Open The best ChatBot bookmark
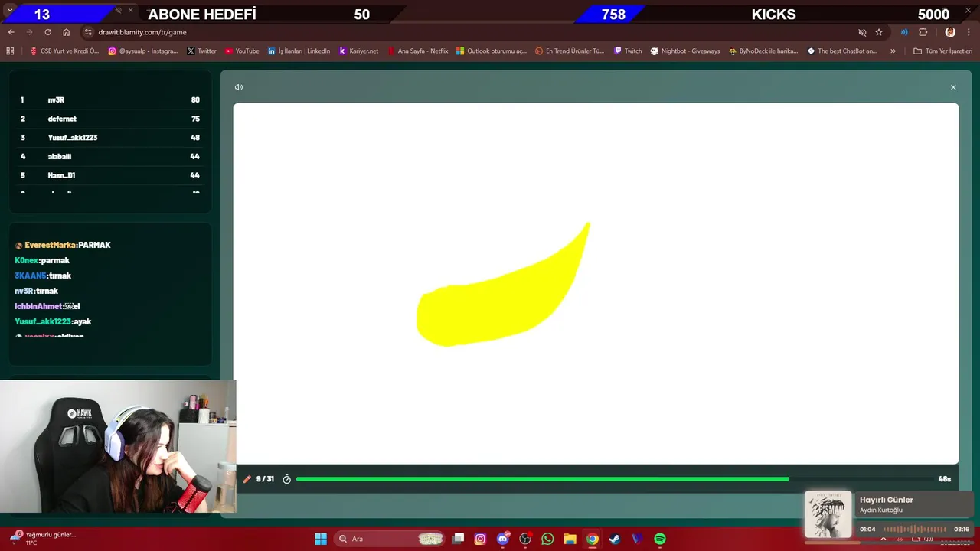The width and height of the screenshot is (980, 551). pos(842,51)
